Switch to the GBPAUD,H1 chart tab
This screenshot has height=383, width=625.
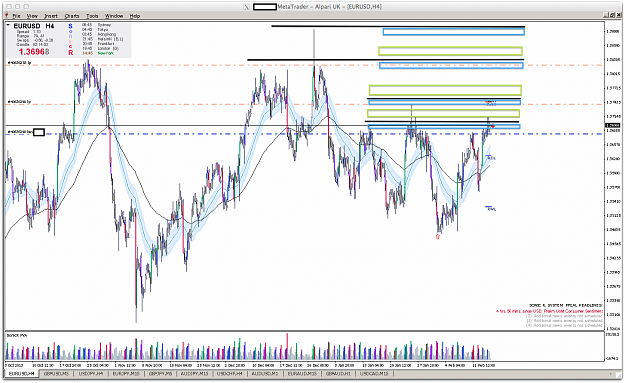click(338, 374)
